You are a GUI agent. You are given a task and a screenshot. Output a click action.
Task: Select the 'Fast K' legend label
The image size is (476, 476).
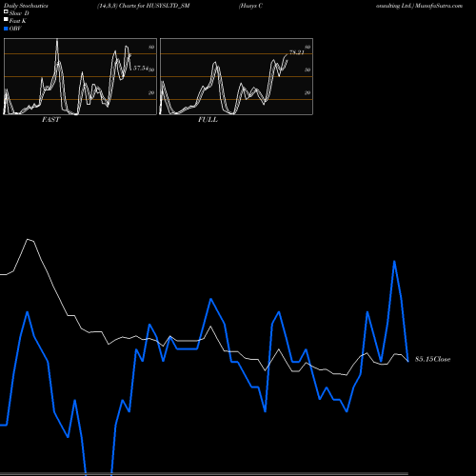click(17, 21)
